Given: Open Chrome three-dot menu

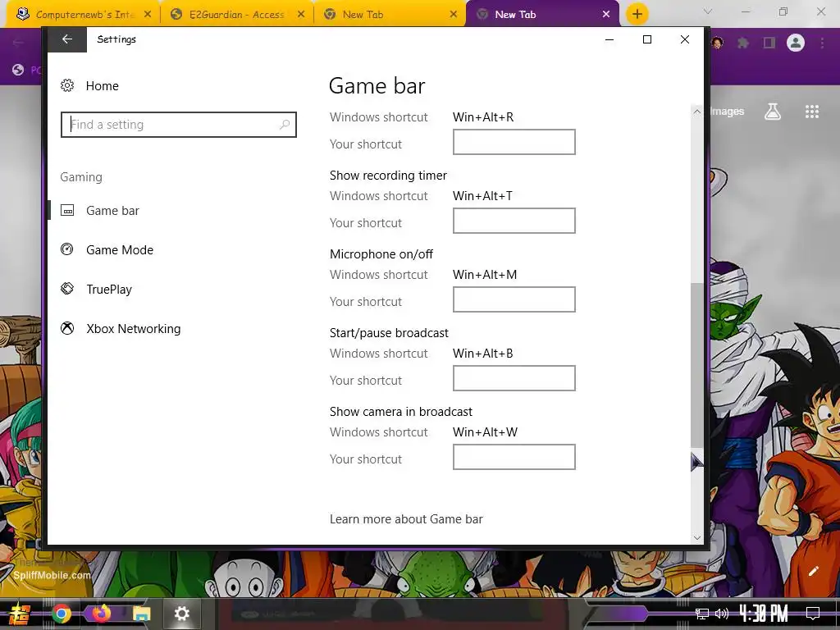Looking at the screenshot, I should point(822,43).
